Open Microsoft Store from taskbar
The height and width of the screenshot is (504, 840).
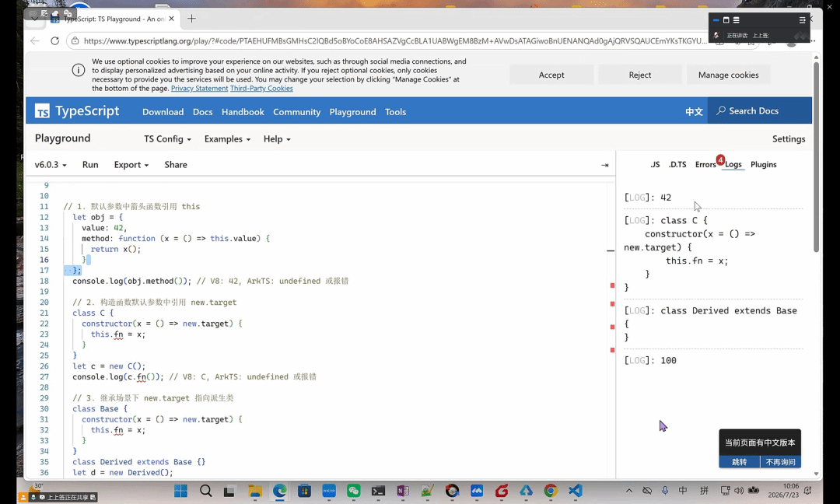click(x=304, y=491)
